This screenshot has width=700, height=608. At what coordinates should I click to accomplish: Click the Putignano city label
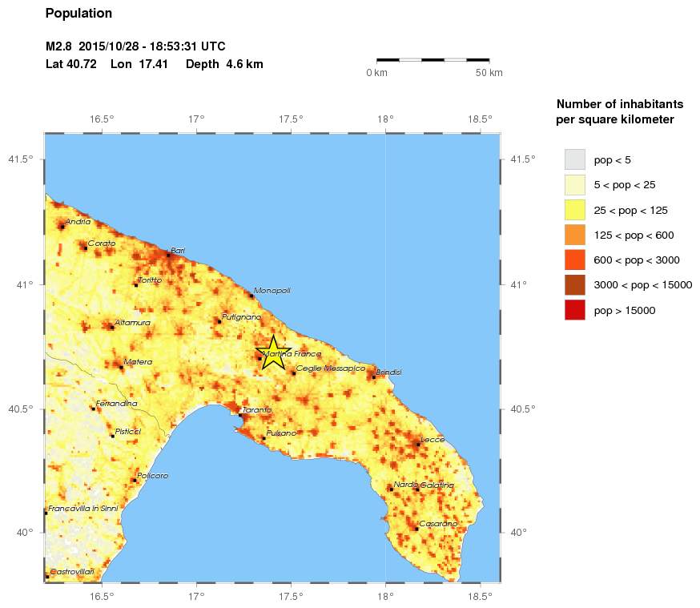[242, 317]
